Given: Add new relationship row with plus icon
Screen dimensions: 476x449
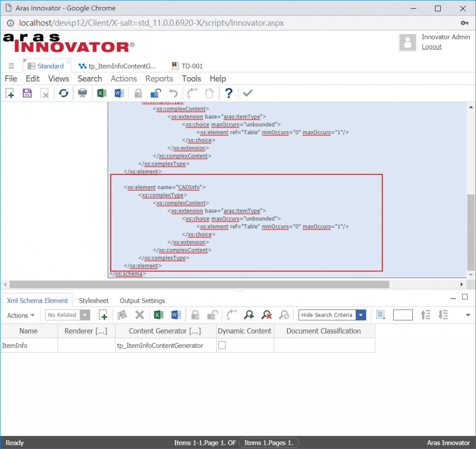Looking at the screenshot, I should click(103, 315).
